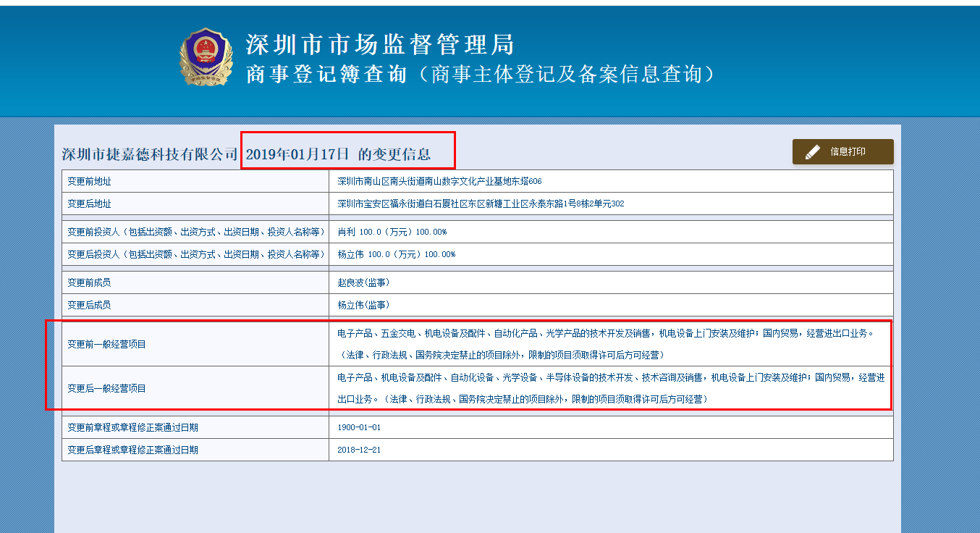Select the member value 赵良波(监事)
Screen dimensions: 980x533
tap(363, 283)
